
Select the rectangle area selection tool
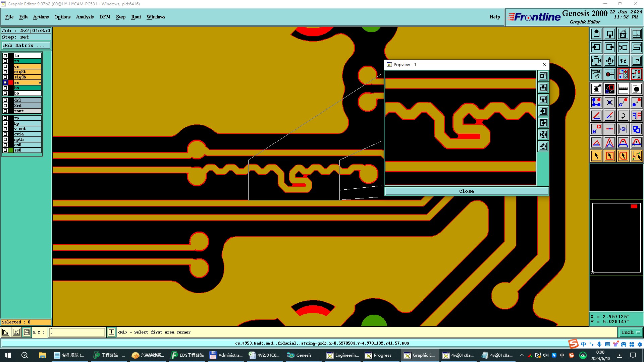click(610, 156)
